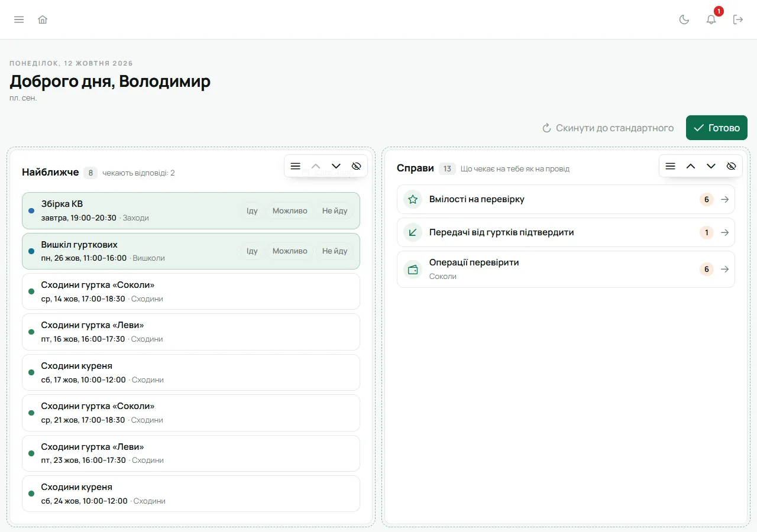757x532 pixels.
Task: Open Передачі від гуртків підтвердити item
Action: (566, 232)
